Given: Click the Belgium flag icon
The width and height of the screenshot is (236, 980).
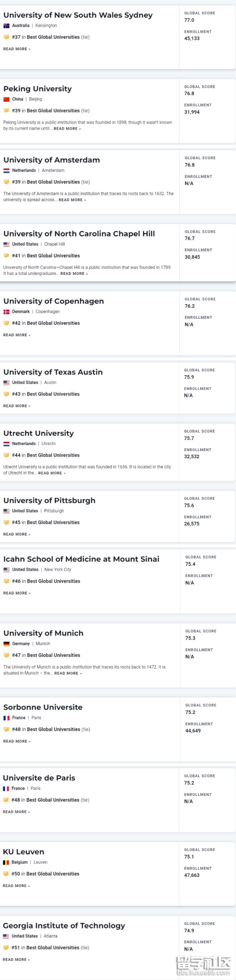Looking at the screenshot, I should 6,862.
